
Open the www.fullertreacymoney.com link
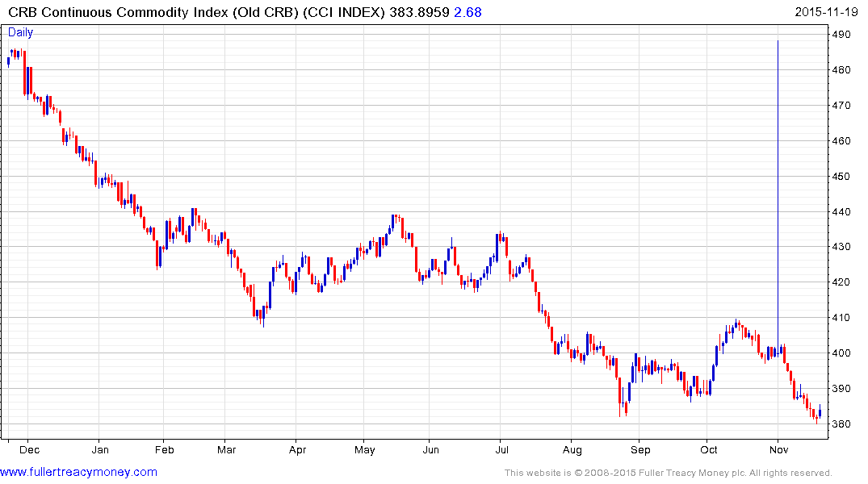tap(78, 472)
